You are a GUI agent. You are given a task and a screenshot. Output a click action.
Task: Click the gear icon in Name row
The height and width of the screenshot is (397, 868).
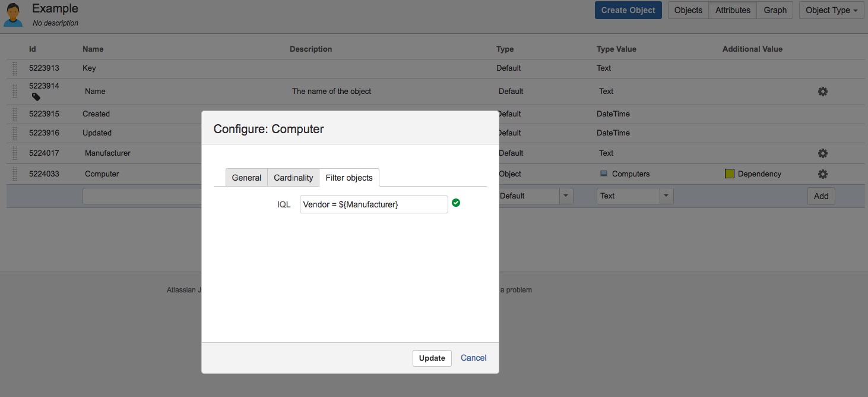tap(822, 92)
